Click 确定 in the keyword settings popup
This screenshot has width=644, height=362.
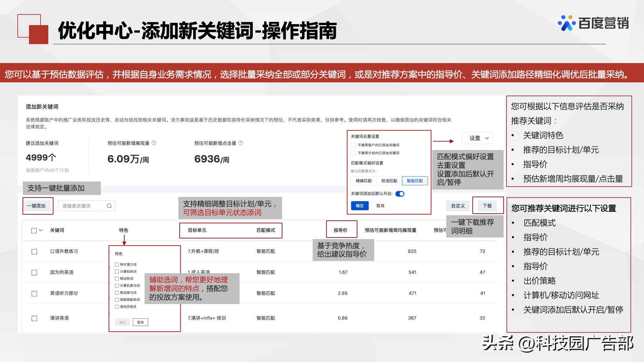pos(359,206)
